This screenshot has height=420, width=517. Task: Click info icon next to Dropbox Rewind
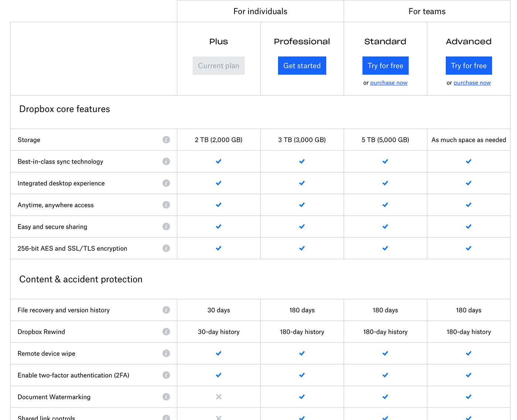pyautogui.click(x=166, y=332)
